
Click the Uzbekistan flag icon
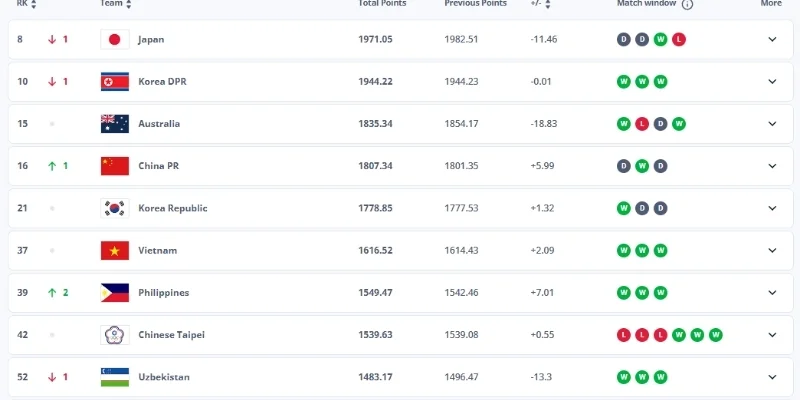click(x=114, y=377)
